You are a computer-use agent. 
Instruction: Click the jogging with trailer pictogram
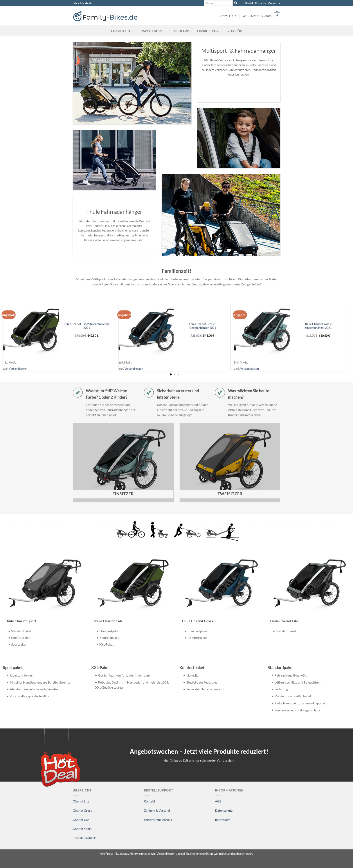[x=187, y=530]
